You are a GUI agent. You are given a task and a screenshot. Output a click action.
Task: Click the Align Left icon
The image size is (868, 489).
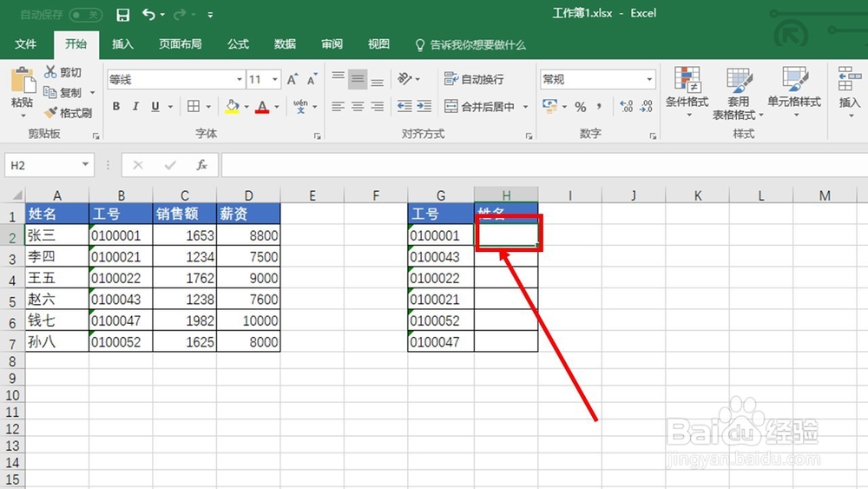pyautogui.click(x=338, y=106)
